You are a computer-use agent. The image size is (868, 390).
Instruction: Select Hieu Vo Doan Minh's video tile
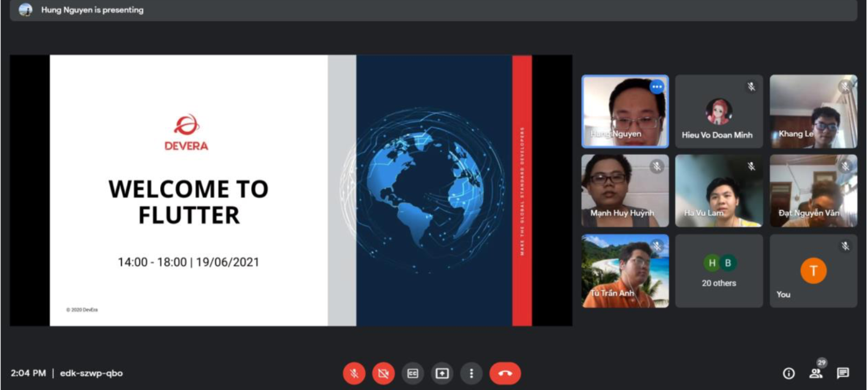[x=719, y=112]
